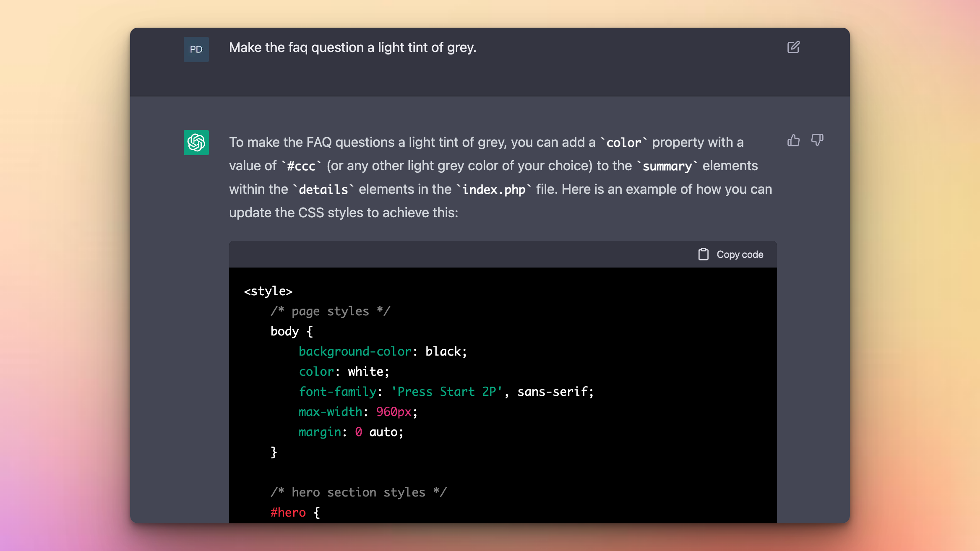The height and width of the screenshot is (551, 980).
Task: Give the response a thumbs up
Action: click(793, 140)
